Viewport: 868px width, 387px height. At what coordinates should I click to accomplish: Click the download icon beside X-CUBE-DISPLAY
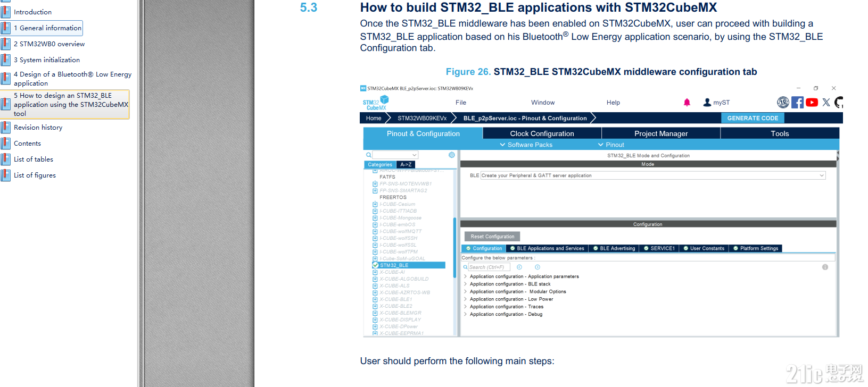tap(375, 319)
